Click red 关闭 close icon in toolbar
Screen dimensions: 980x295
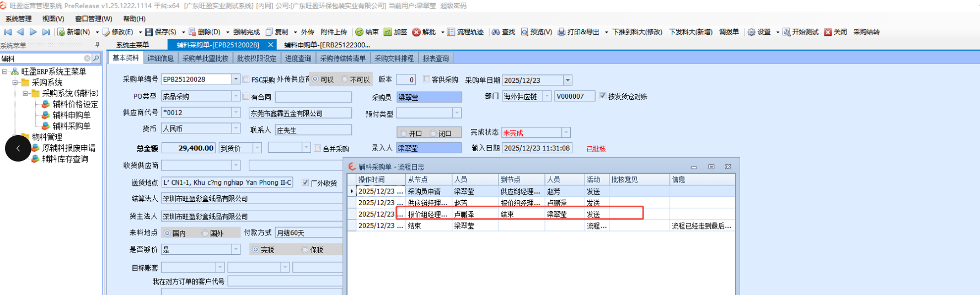click(x=828, y=32)
